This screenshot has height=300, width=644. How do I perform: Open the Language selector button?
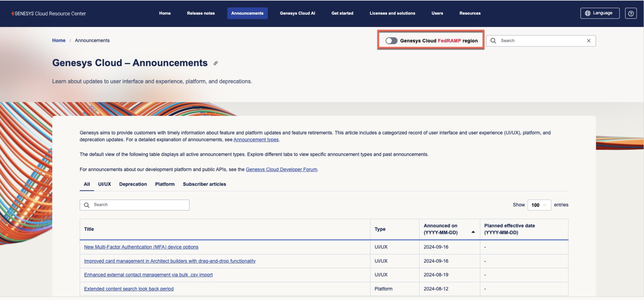600,13
